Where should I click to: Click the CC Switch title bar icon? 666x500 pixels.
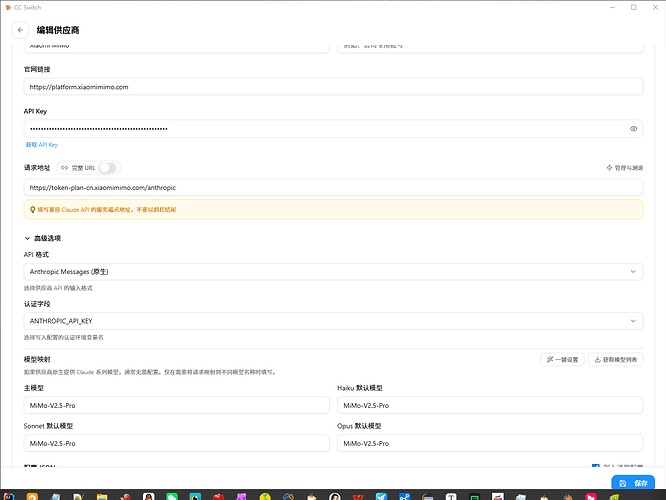click(8, 7)
